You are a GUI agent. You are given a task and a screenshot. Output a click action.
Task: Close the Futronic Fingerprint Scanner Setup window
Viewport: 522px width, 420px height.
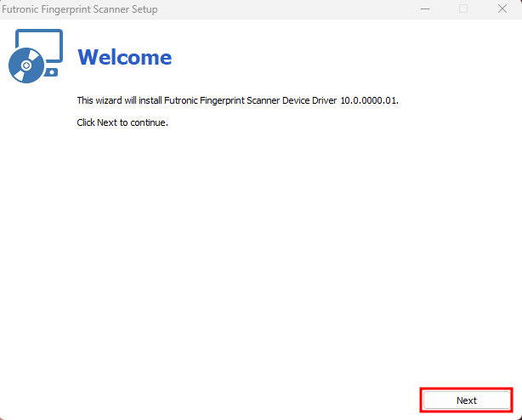coord(502,9)
